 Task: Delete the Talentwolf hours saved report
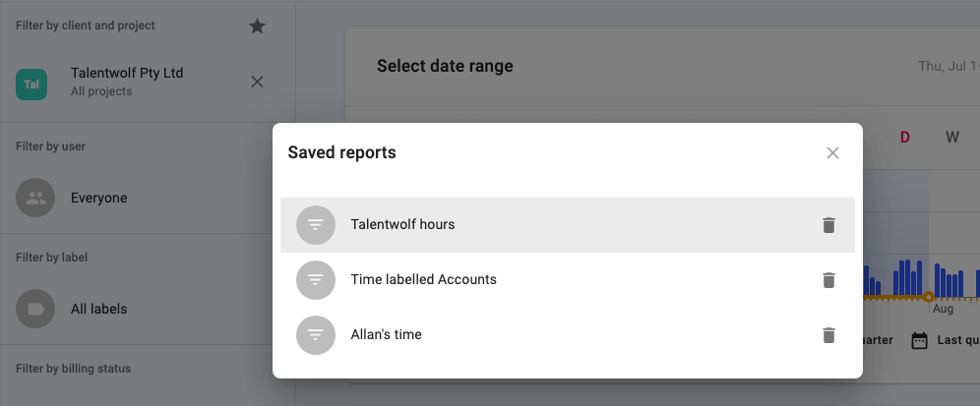(x=828, y=225)
